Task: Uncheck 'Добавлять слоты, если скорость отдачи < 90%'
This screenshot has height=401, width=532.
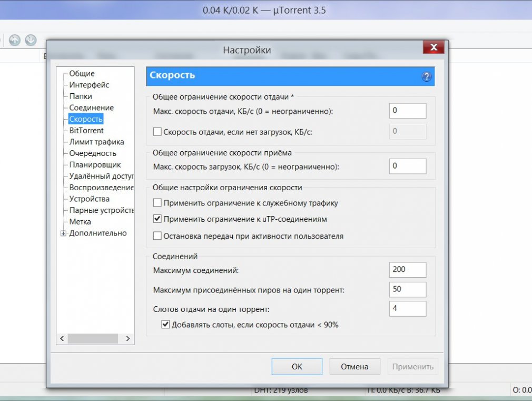Action: click(x=165, y=324)
